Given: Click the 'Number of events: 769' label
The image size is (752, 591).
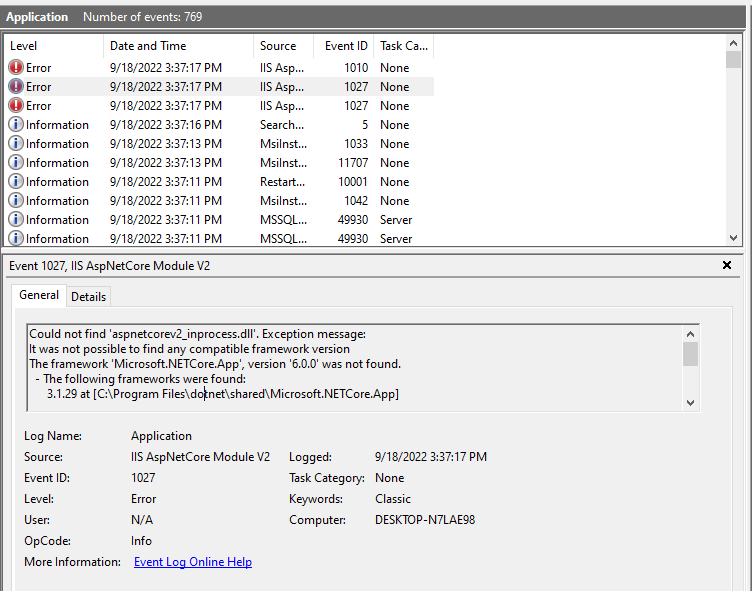Looking at the screenshot, I should [142, 17].
